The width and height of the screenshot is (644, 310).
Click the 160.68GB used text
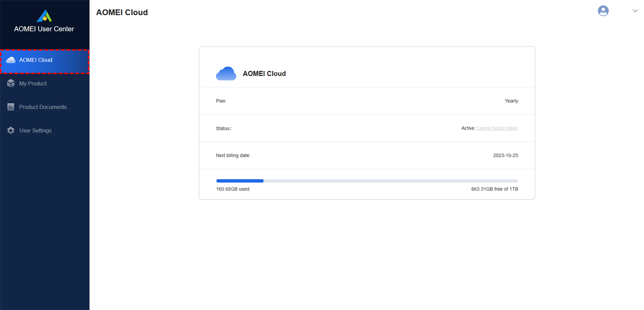point(233,189)
